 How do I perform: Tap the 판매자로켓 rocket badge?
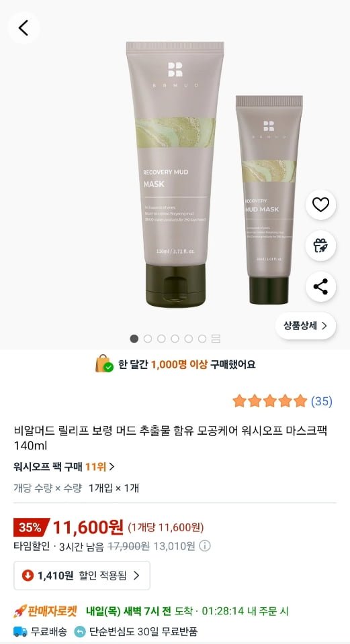click(45, 611)
